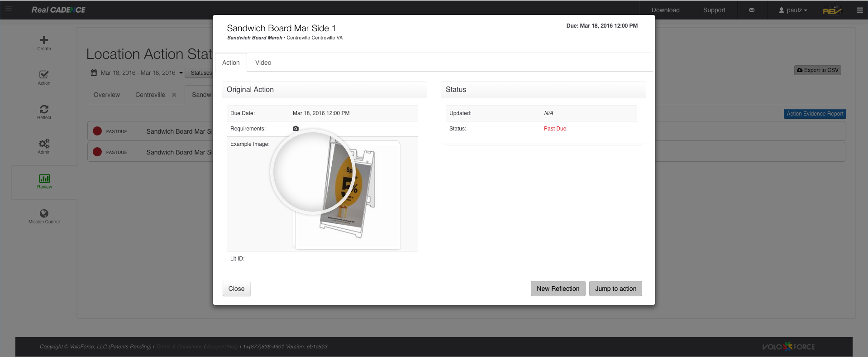Click Export to CSV button
The image size is (868, 357).
(x=817, y=70)
